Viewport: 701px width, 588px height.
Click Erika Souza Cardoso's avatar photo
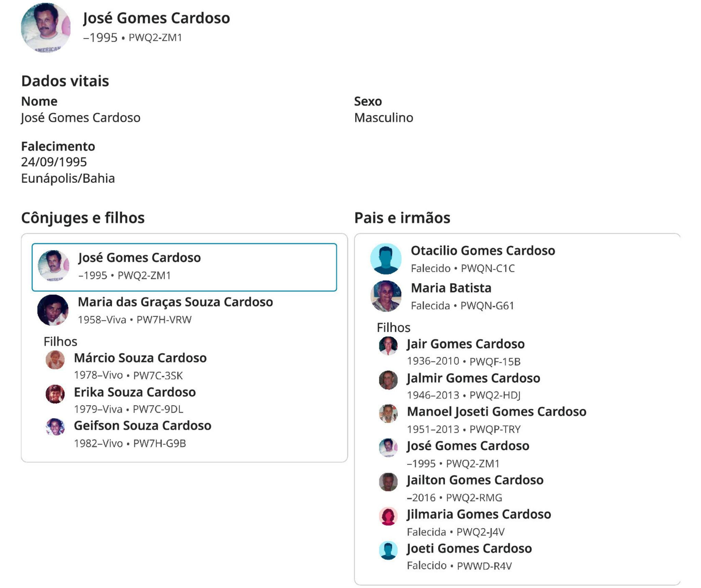click(x=55, y=393)
